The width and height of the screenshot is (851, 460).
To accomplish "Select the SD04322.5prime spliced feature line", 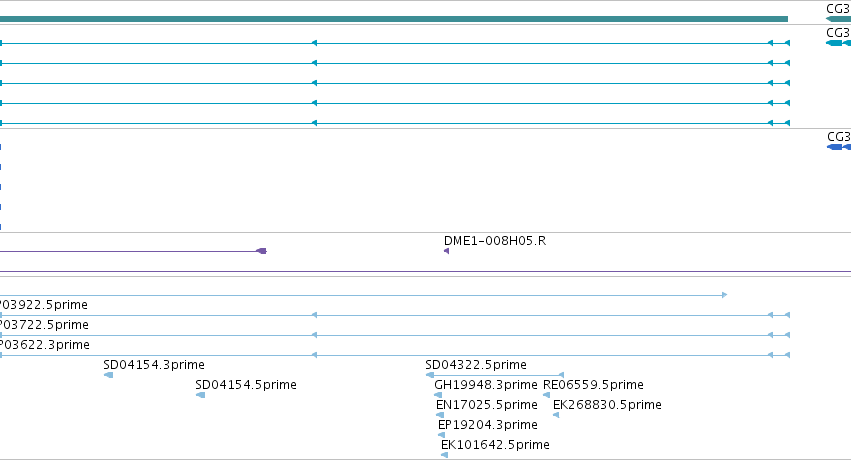I will coord(495,375).
